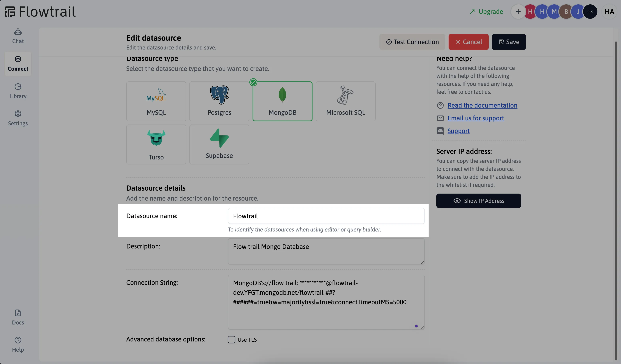Viewport: 621px width, 364px height.
Task: Click the 'Datasource details' heading
Action: (x=156, y=188)
